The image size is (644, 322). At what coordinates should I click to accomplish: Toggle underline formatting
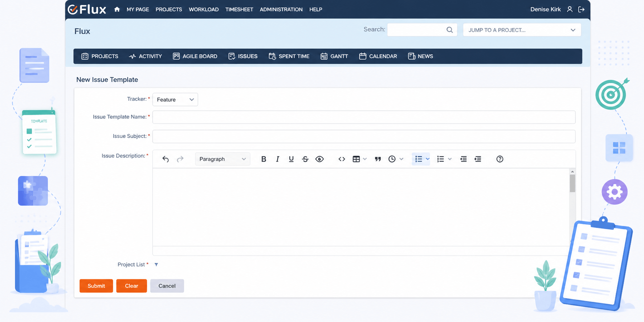(291, 159)
